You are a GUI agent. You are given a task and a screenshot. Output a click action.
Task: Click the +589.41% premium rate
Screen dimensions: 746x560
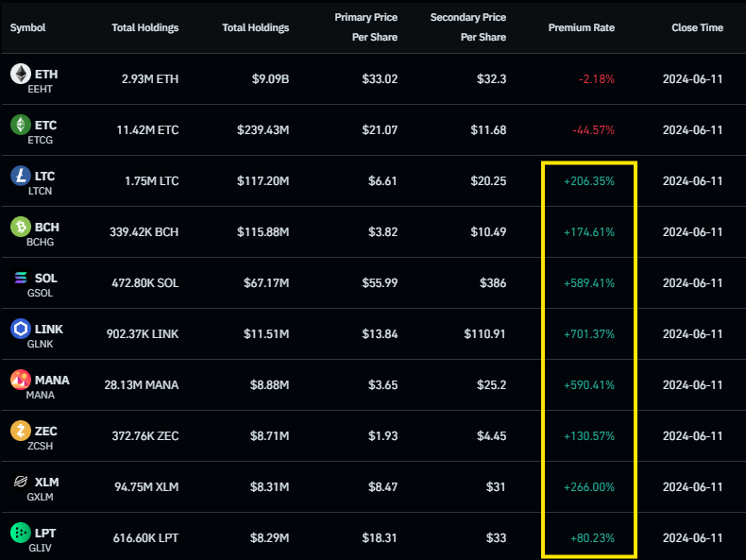pos(589,282)
